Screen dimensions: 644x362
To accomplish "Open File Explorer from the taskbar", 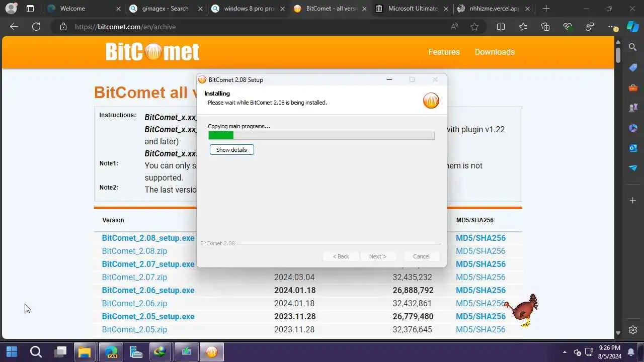I will [85, 351].
